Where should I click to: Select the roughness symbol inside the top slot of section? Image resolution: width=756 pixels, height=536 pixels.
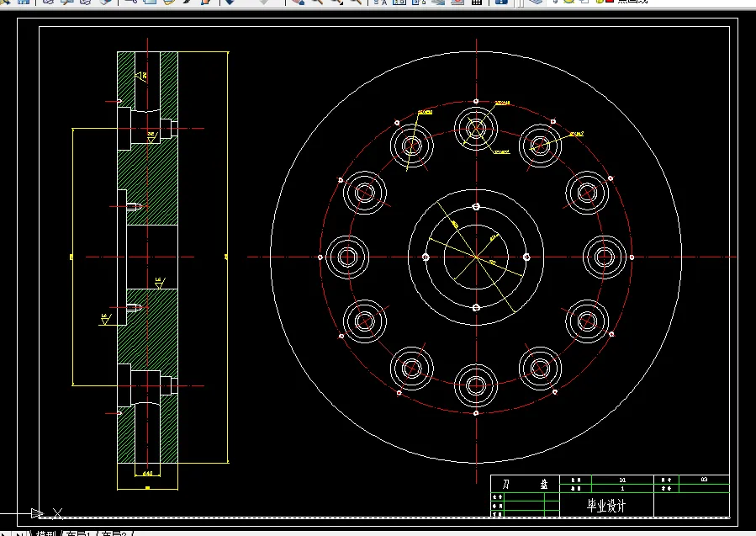point(141,77)
